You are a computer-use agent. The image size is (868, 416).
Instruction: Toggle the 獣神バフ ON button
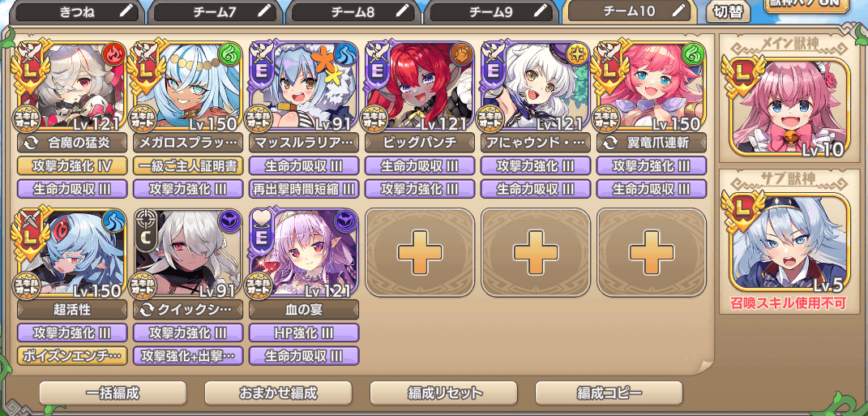coord(806,4)
